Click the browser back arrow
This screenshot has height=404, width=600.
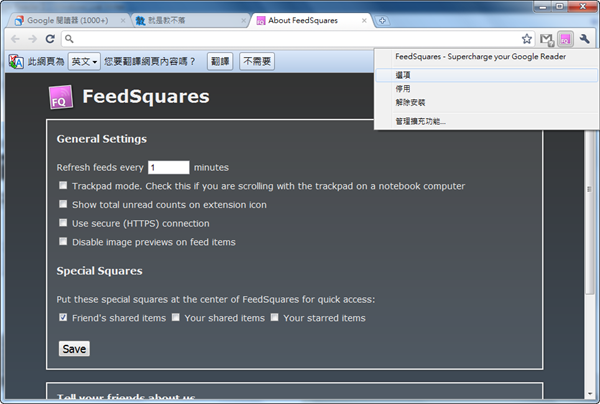tap(15, 39)
